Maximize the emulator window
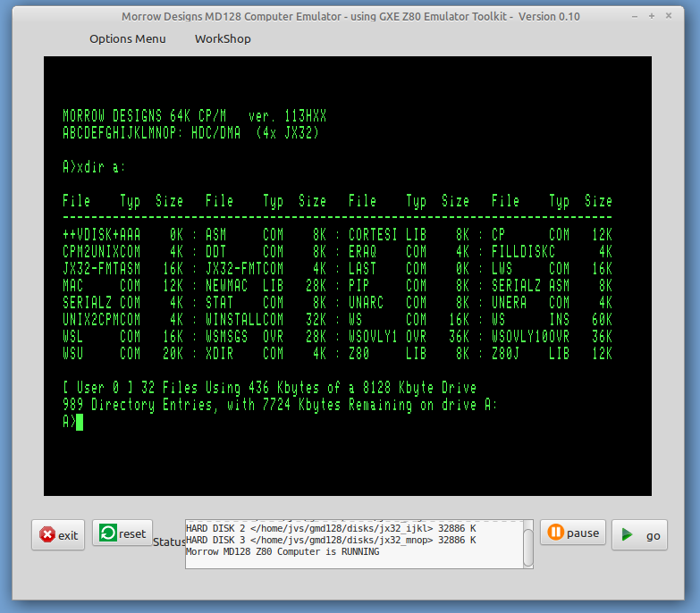Image resolution: width=700 pixels, height=613 pixels. point(652,16)
